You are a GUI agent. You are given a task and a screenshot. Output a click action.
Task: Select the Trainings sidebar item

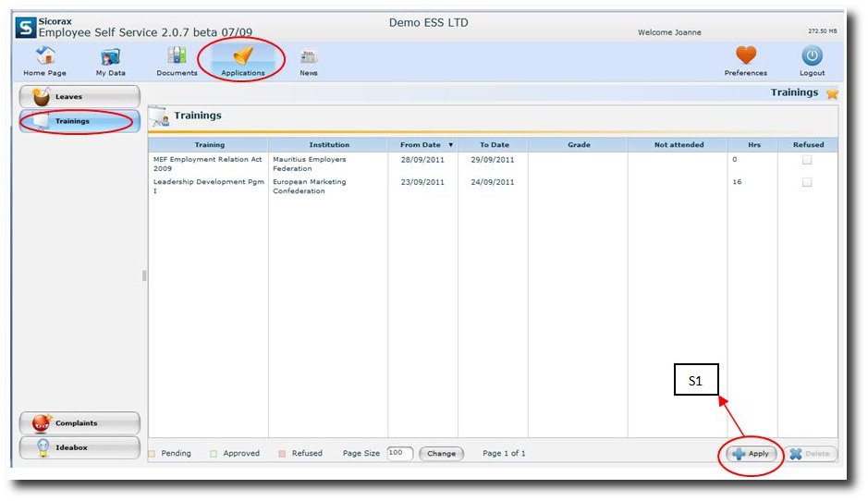coord(79,121)
